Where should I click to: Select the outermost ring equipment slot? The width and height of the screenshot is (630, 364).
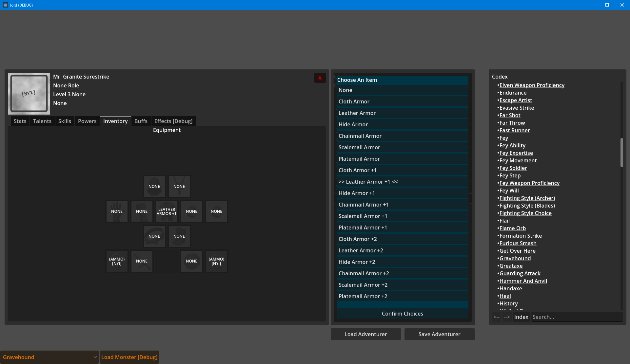coord(216,211)
